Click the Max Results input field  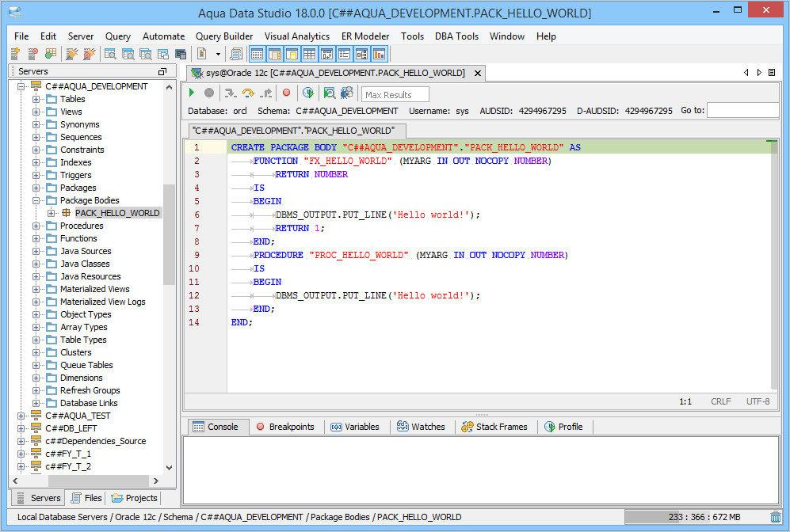pyautogui.click(x=395, y=95)
